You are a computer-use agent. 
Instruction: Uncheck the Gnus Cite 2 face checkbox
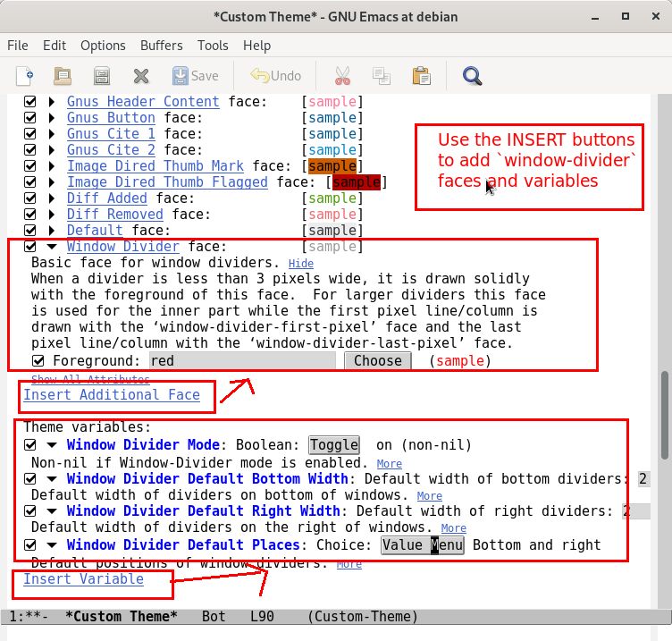point(30,149)
